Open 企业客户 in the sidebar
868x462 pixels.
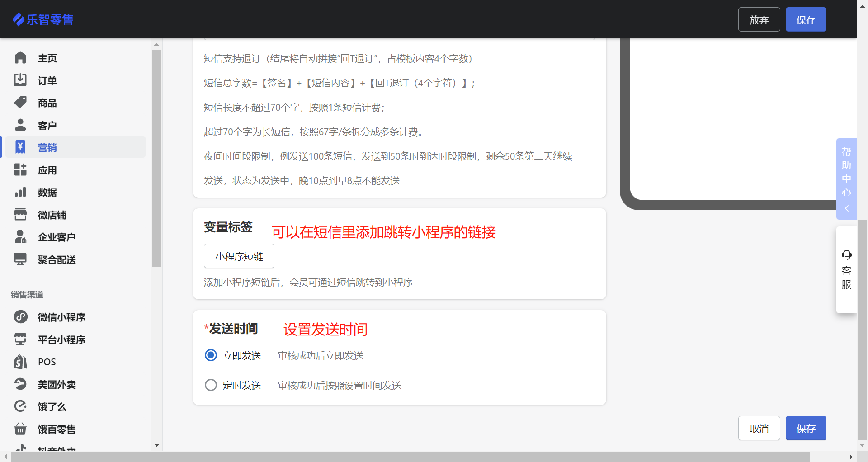(x=57, y=237)
